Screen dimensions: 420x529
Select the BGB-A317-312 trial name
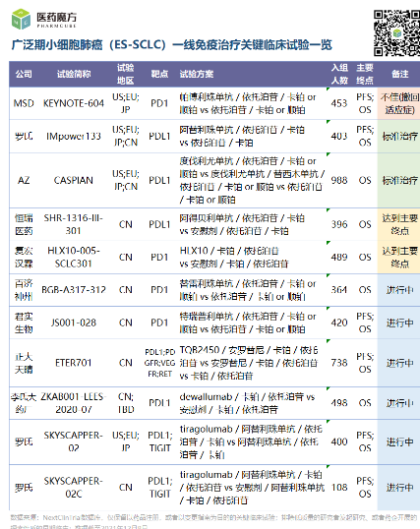[74, 290]
